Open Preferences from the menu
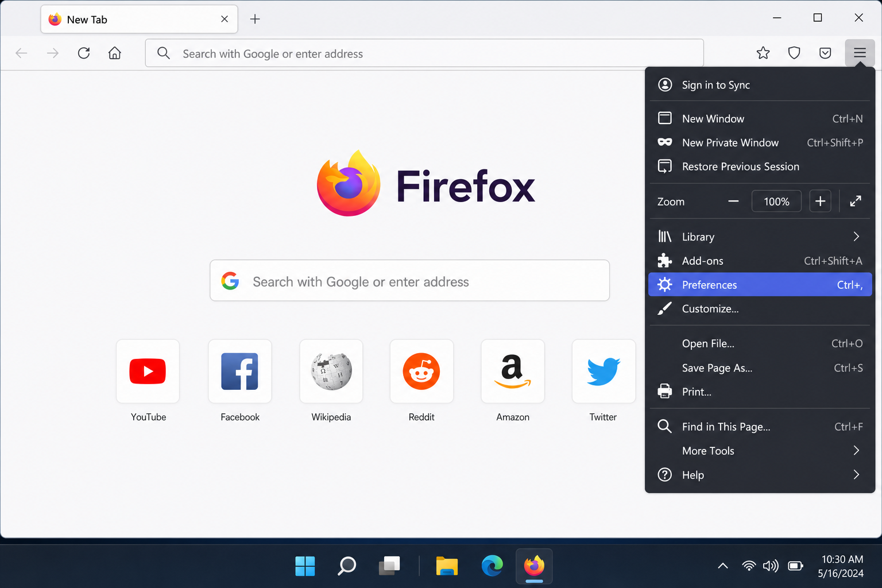The image size is (882, 588). 760,285
